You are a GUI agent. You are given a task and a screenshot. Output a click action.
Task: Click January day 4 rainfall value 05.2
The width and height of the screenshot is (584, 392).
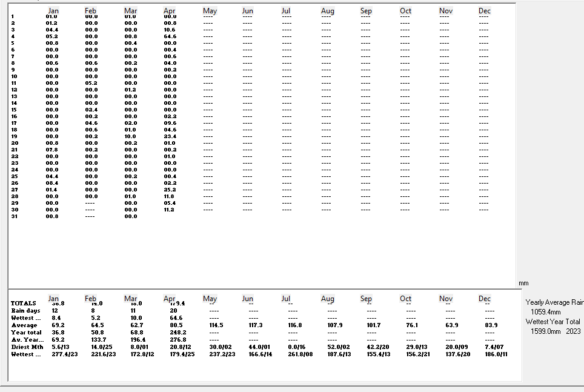pos(51,36)
